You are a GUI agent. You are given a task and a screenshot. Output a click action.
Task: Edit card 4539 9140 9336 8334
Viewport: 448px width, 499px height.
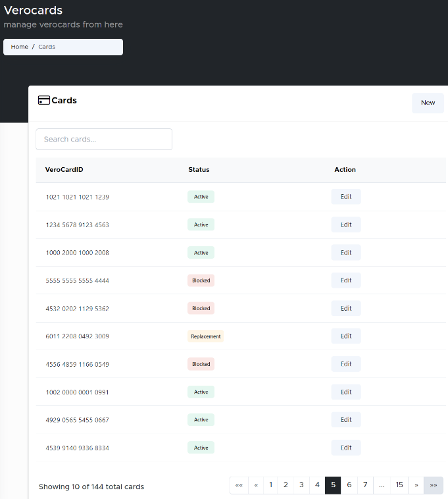pos(346,448)
